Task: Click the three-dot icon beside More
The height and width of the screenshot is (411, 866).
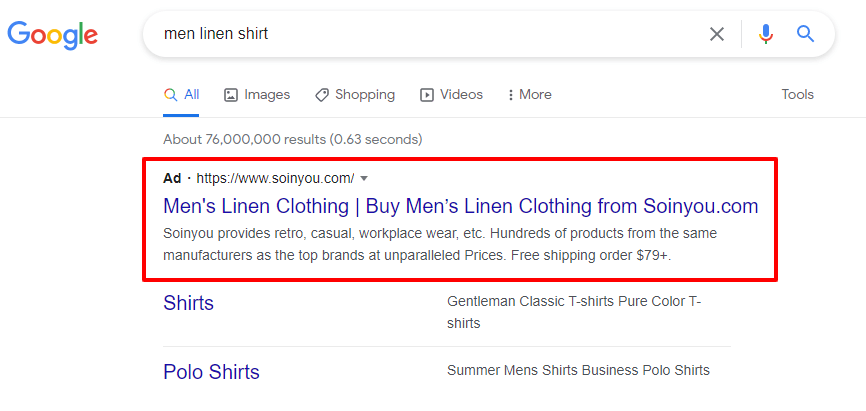Action: point(511,95)
